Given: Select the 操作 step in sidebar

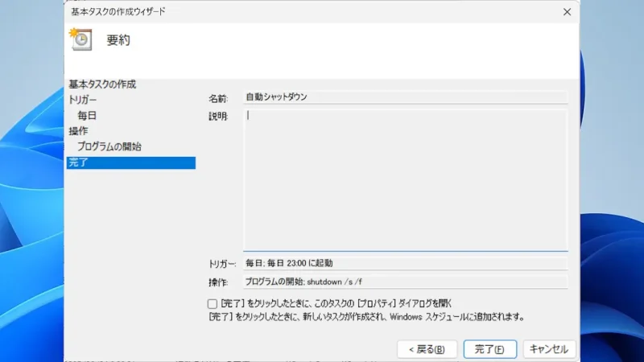Looking at the screenshot, I should click(78, 131).
